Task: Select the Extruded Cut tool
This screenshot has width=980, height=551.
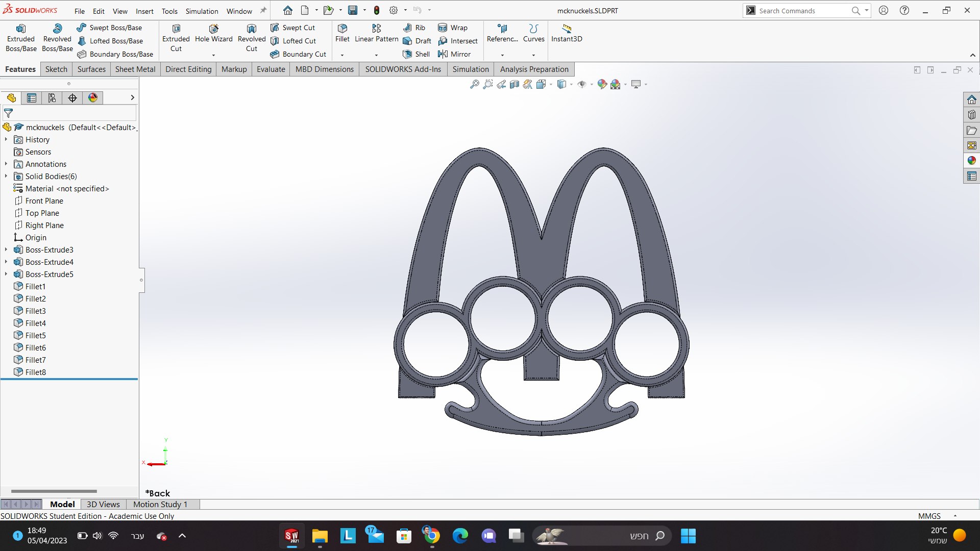Action: pyautogui.click(x=176, y=38)
